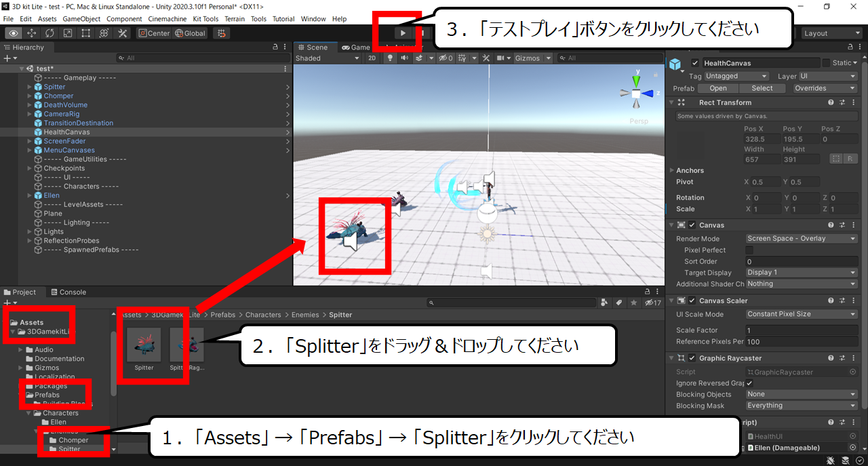Open the custom editor tools icon
Screen dimensions: 868x466
(123, 33)
